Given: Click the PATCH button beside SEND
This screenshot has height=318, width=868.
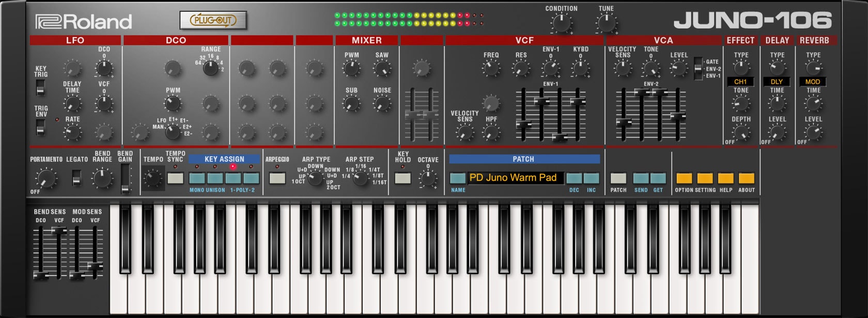Looking at the screenshot, I should [x=618, y=178].
